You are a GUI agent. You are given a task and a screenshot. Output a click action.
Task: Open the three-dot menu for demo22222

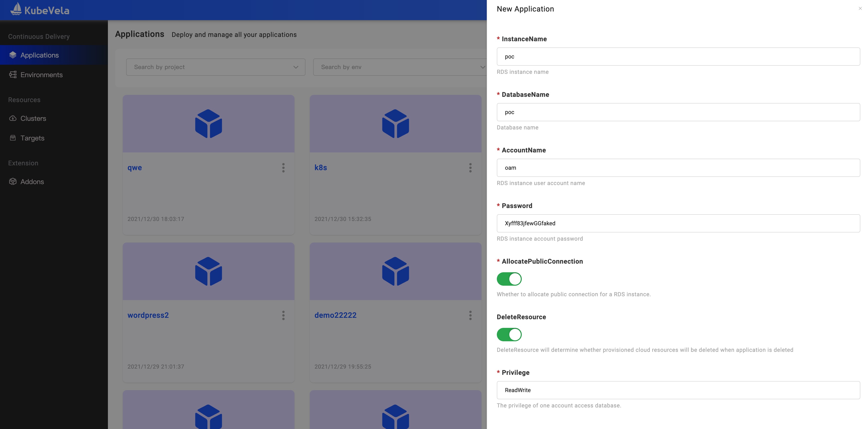[470, 315]
